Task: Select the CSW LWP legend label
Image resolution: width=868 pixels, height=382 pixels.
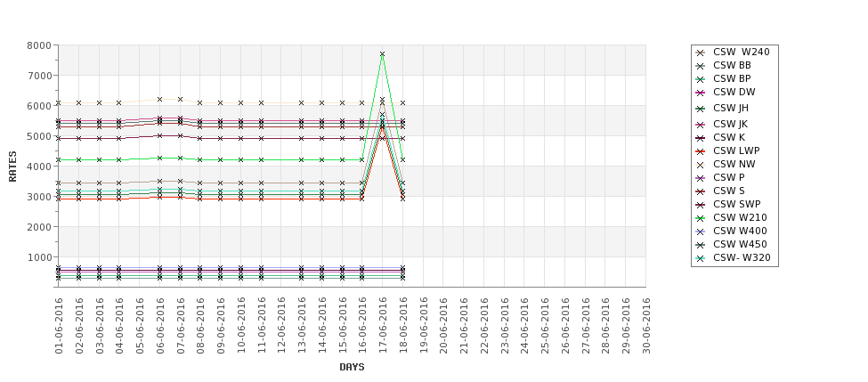Action: pyautogui.click(x=736, y=150)
